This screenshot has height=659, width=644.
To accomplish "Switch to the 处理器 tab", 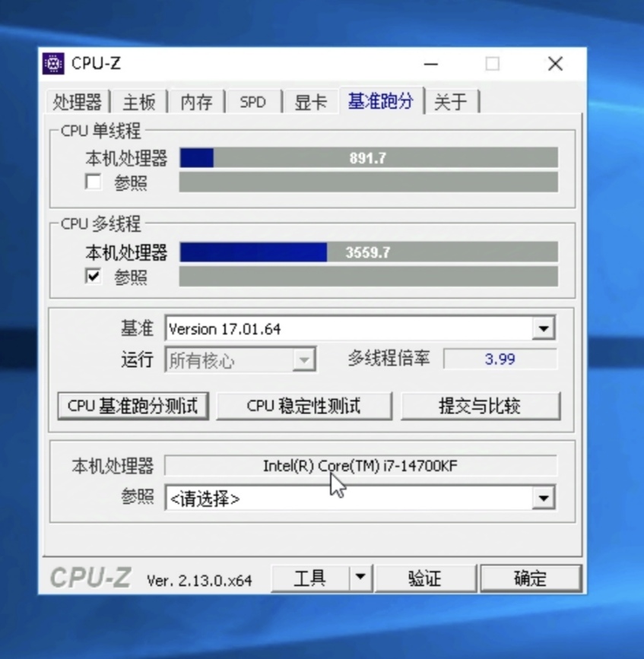I will (x=78, y=102).
